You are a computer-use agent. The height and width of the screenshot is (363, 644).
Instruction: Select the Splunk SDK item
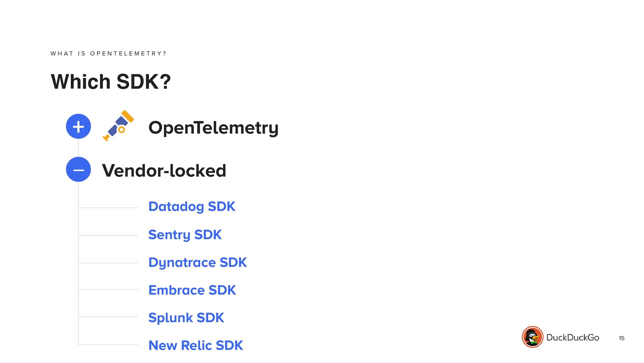coord(186,318)
